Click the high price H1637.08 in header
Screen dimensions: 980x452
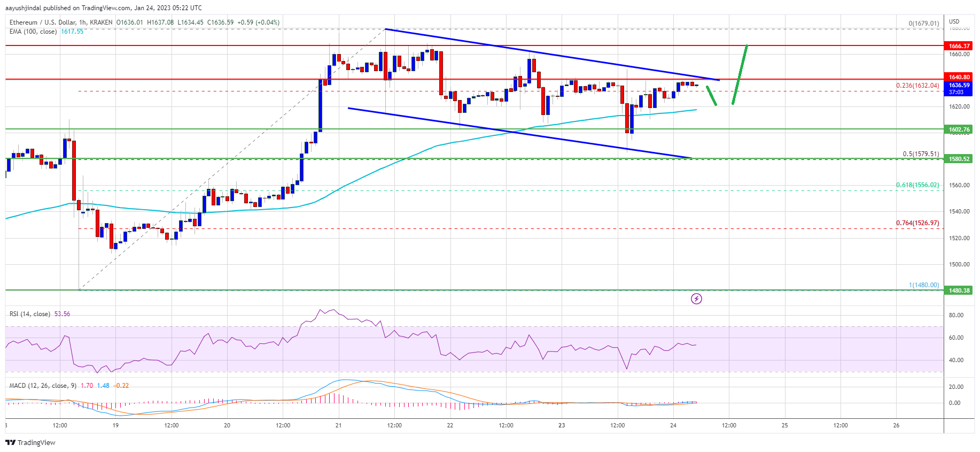coord(160,22)
